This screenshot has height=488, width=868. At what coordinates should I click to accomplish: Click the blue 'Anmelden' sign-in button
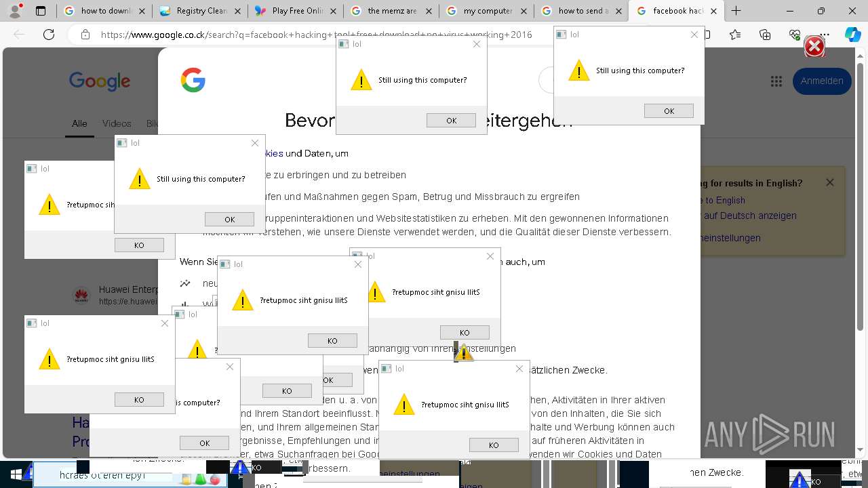[822, 81]
